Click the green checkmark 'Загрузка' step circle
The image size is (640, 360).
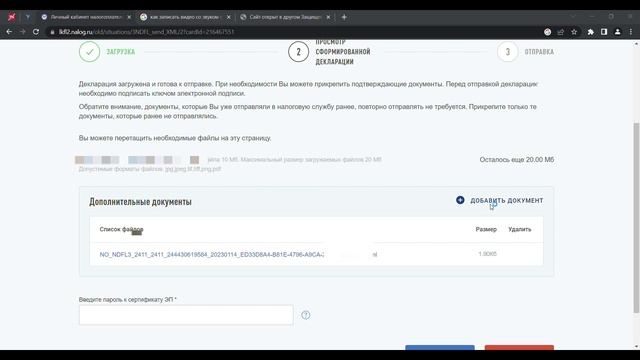click(89, 52)
